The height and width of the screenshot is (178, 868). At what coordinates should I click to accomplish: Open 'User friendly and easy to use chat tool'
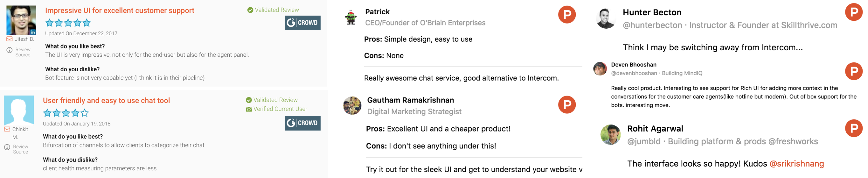point(106,100)
